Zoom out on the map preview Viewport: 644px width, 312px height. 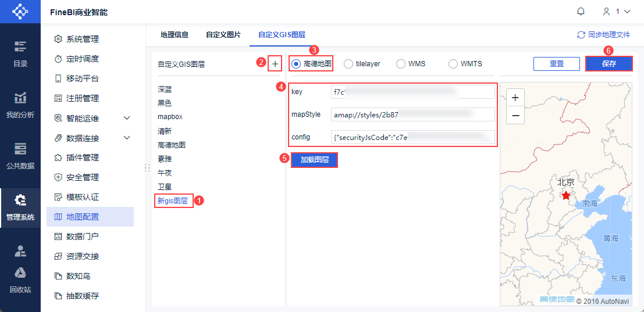515,115
